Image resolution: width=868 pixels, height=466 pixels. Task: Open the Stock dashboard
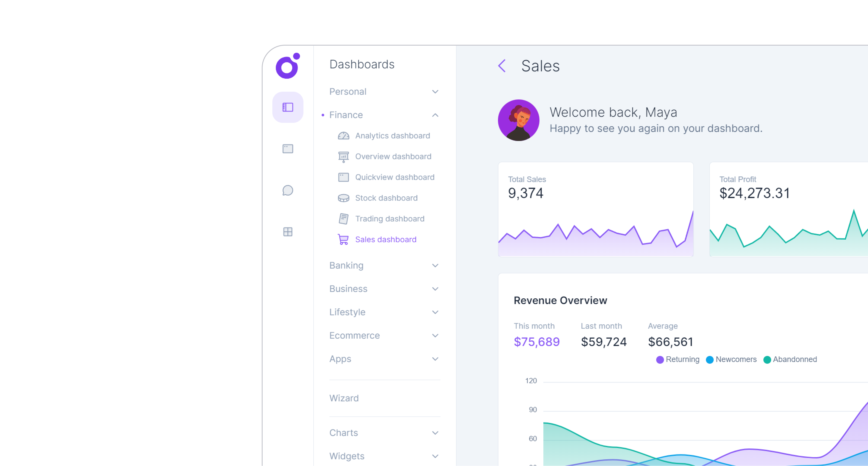pyautogui.click(x=386, y=198)
